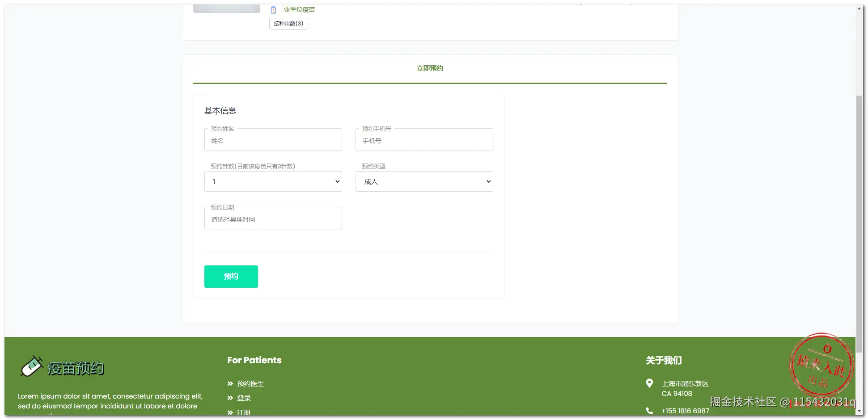868x420 pixels.
Task: Click the 预约日期 date picker field
Action: pyautogui.click(x=273, y=218)
